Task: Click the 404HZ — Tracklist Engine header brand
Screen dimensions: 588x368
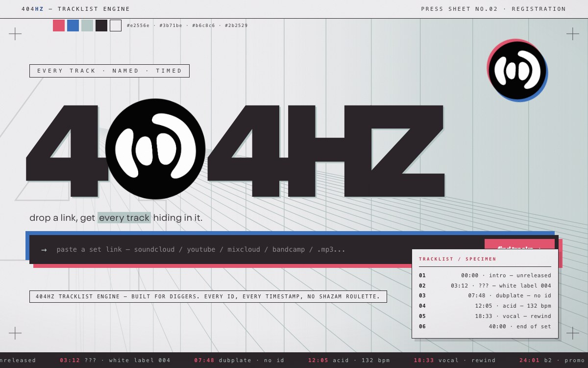Action: click(76, 9)
